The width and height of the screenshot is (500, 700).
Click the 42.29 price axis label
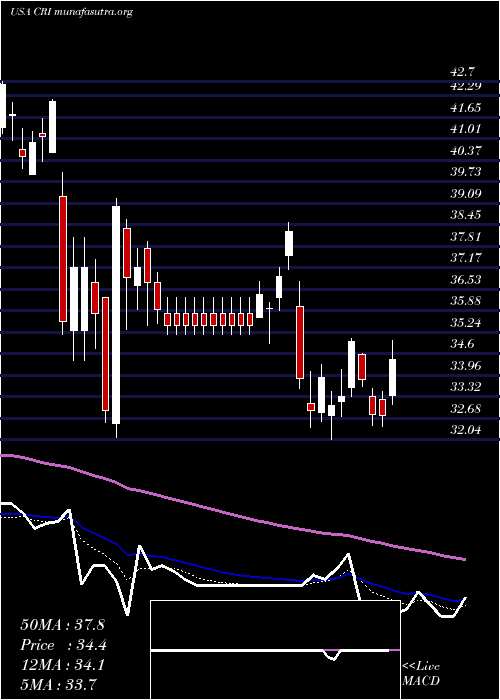pyautogui.click(x=466, y=86)
